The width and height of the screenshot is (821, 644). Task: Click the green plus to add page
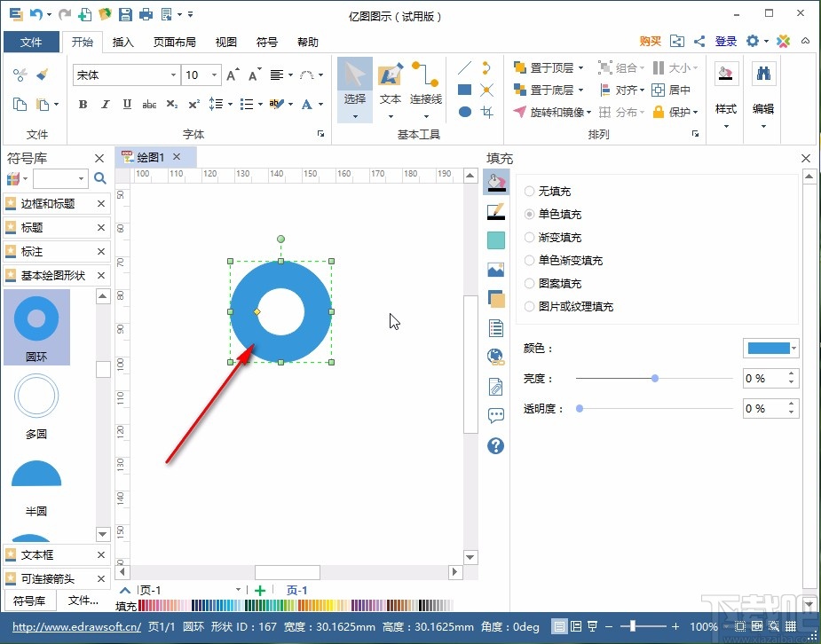point(260,590)
